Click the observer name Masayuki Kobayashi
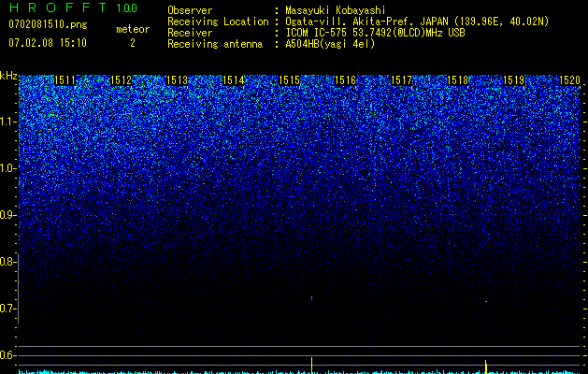 click(x=336, y=10)
